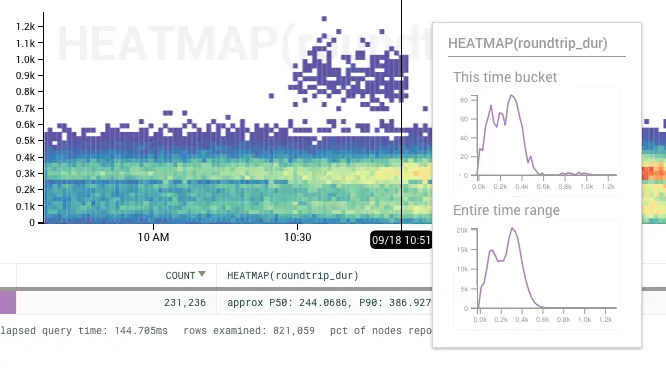The width and height of the screenshot is (666, 372).
Task: Click the 10 AM axis label
Action: pos(153,237)
